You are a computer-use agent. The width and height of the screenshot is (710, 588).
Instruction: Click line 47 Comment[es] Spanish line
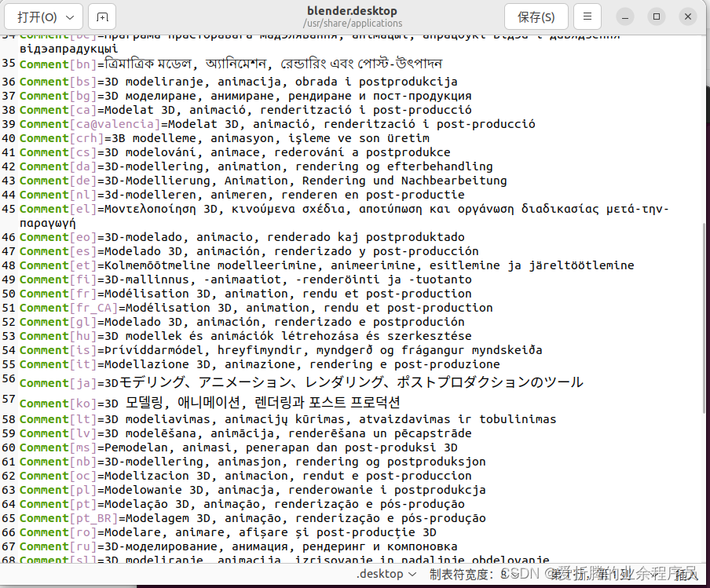pos(249,251)
